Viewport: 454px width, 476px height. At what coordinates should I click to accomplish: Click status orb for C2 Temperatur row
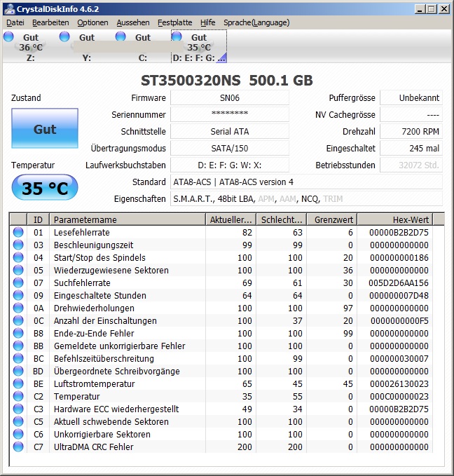pyautogui.click(x=18, y=396)
